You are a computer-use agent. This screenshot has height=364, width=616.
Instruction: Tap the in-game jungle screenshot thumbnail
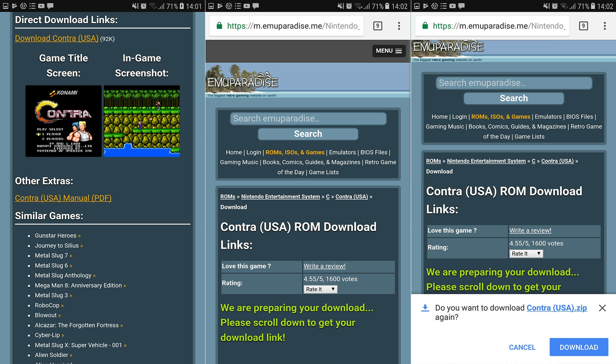(142, 121)
